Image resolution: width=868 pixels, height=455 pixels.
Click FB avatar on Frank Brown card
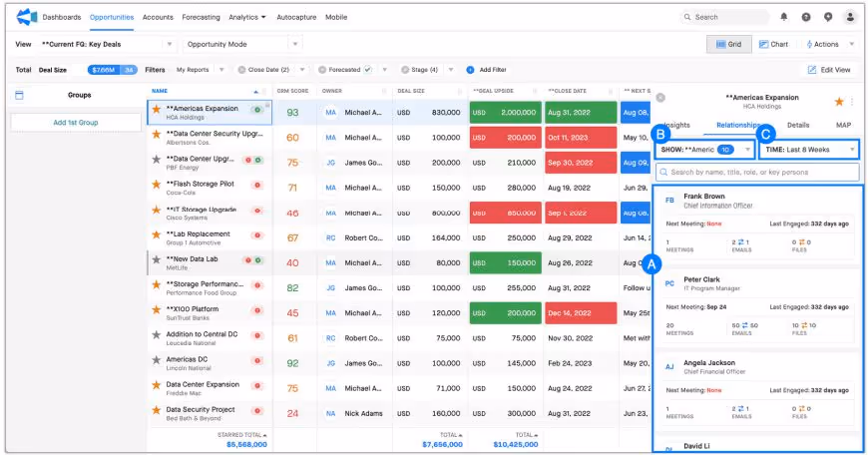point(669,201)
